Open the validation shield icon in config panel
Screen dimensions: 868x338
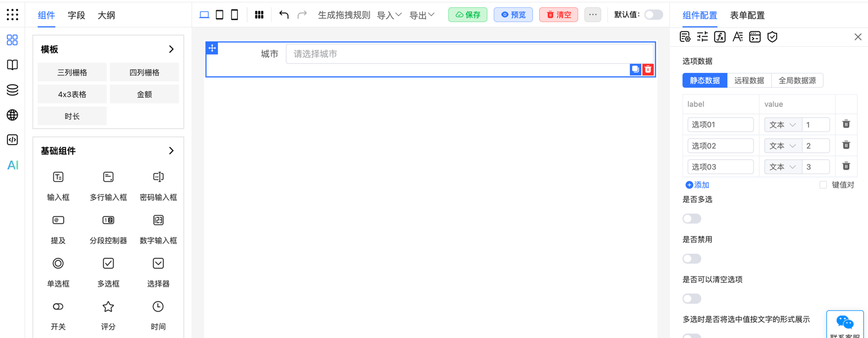tap(772, 37)
